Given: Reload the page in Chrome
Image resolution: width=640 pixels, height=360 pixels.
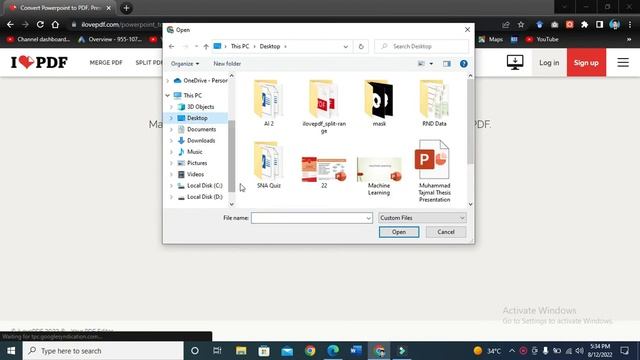Looking at the screenshot, I should coord(40,24).
